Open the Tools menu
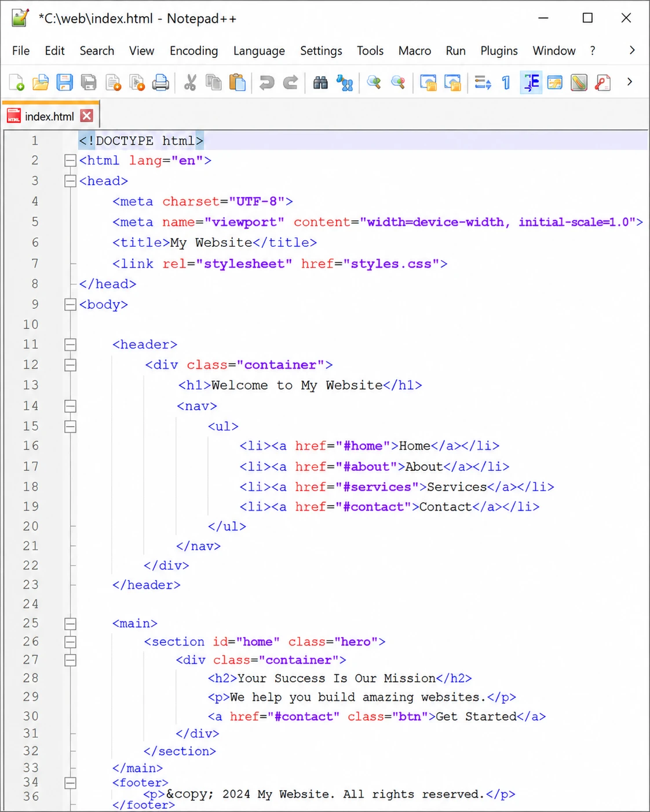Screen dimensions: 650x812 370,51
